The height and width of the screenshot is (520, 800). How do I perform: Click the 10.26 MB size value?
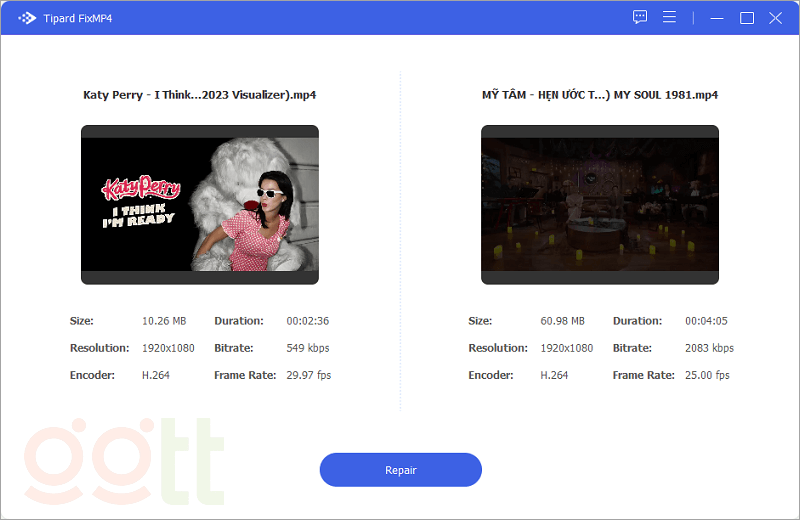tap(162, 321)
